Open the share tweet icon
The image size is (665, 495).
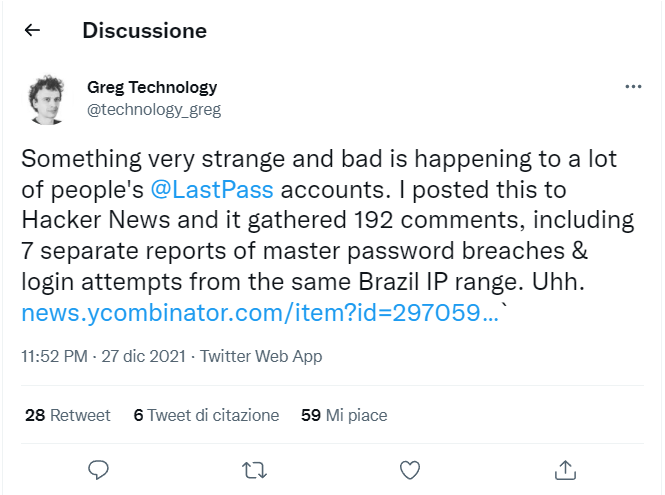[565, 468]
